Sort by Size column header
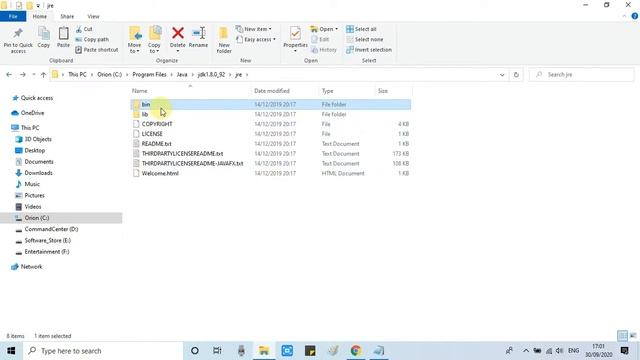640x360 pixels. click(x=383, y=91)
